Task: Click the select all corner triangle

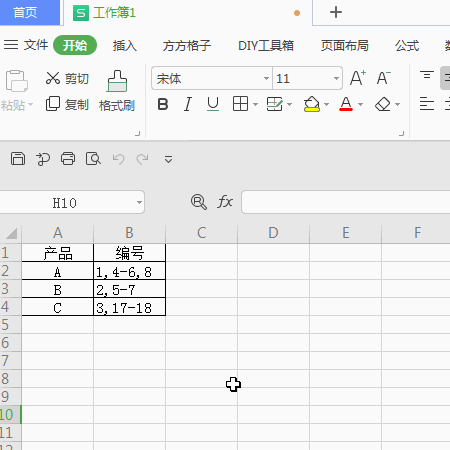Action: click(11, 233)
